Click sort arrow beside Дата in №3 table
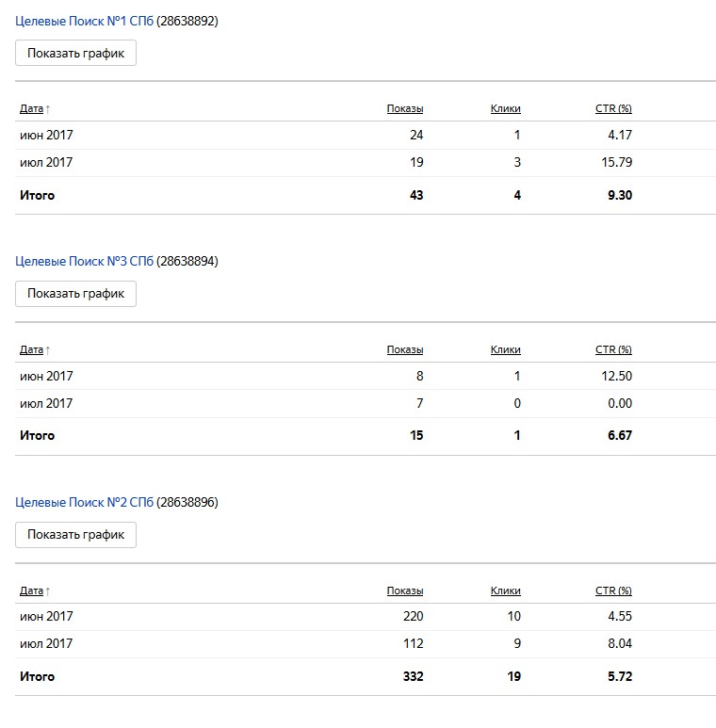716x728 pixels. coord(47,350)
